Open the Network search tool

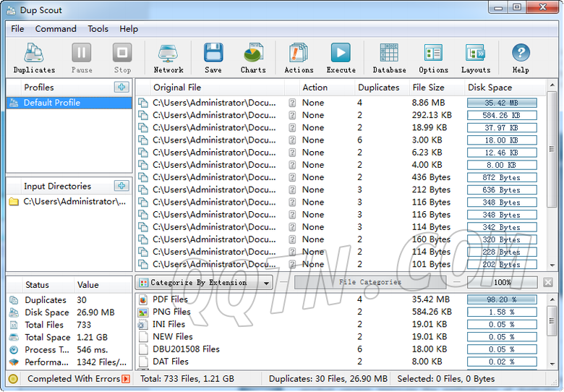pyautogui.click(x=168, y=58)
